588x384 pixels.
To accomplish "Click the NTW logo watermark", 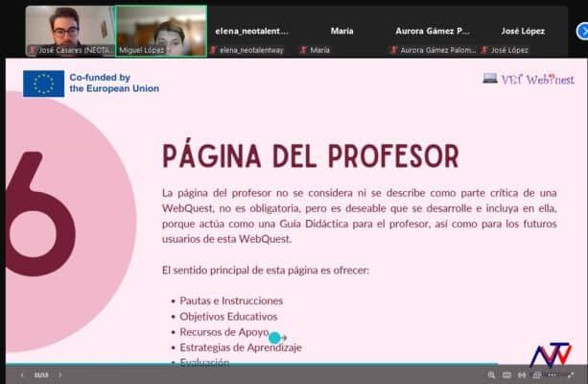I will click(550, 353).
